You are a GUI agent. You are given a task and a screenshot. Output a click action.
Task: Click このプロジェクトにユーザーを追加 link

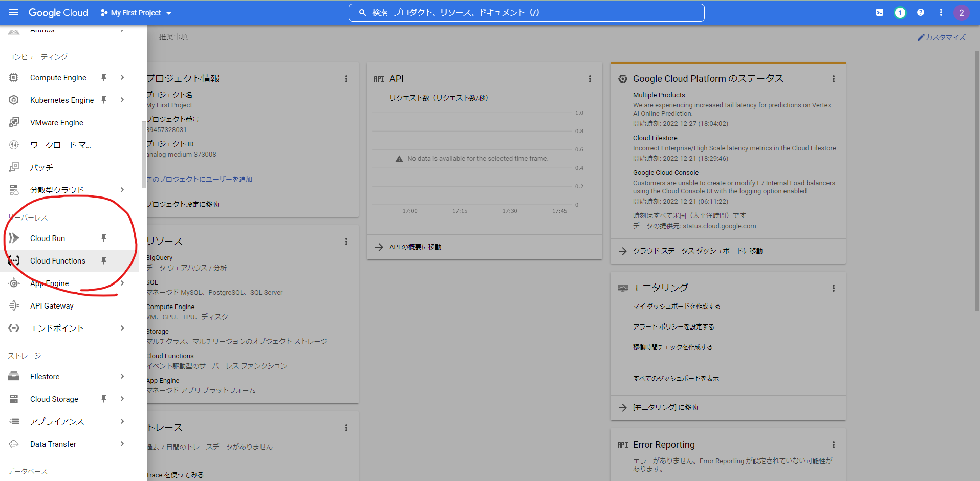point(200,179)
